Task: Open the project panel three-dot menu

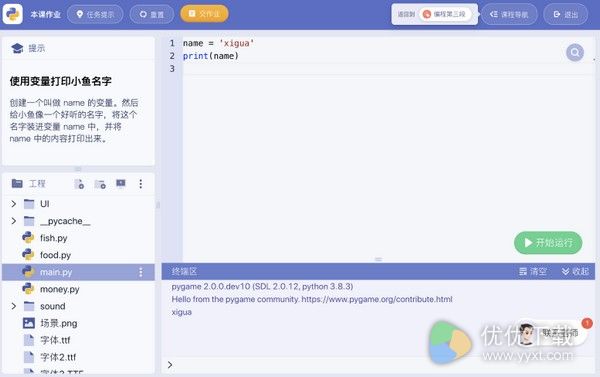Action: [x=140, y=184]
